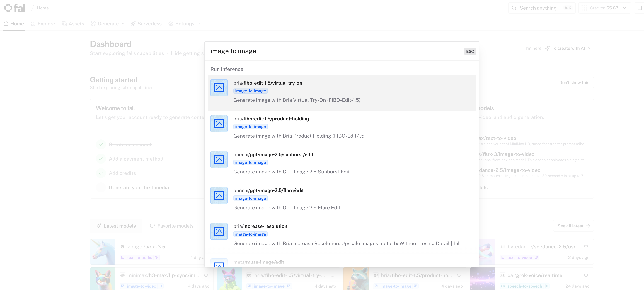
Task: Dismiss the search dialog with ESC button
Action: click(470, 51)
